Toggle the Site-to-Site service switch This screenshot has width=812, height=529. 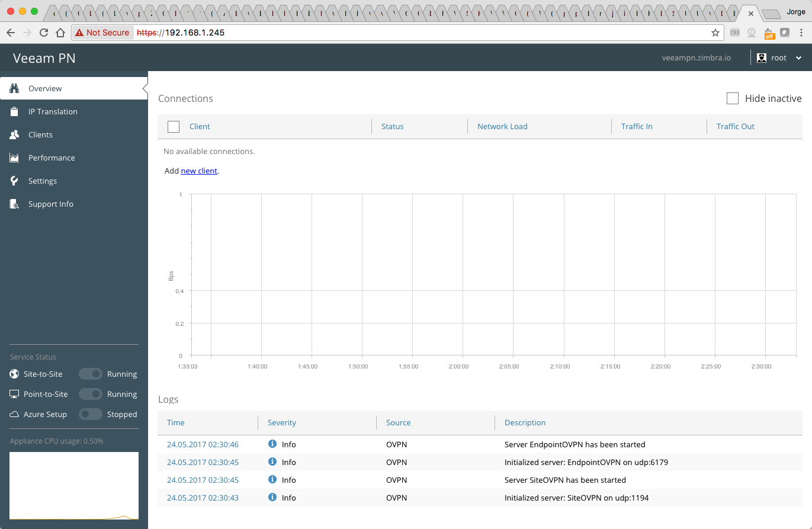(x=91, y=374)
